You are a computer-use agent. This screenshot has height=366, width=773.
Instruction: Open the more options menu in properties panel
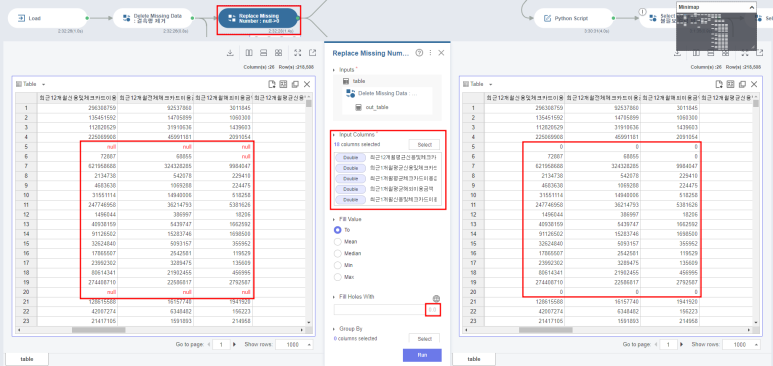click(430, 53)
